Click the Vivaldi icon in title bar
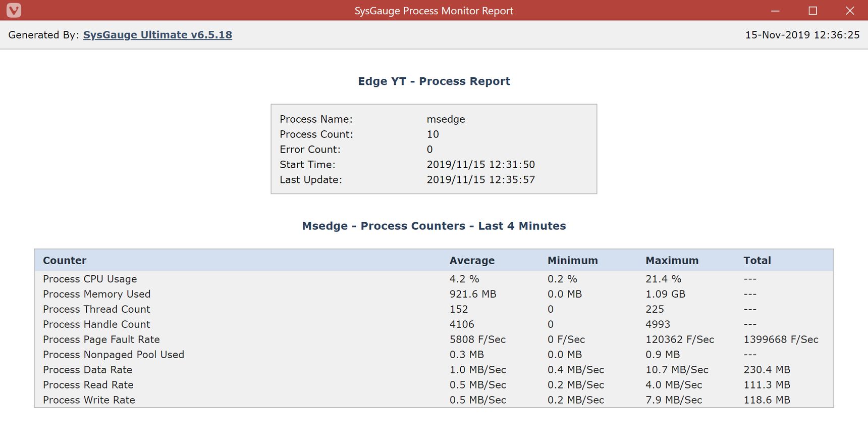 click(14, 10)
